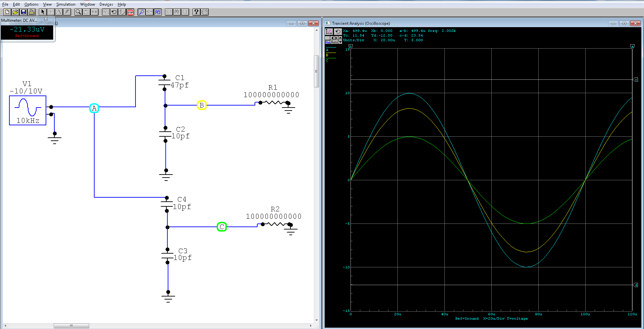
Task: Select the text A tool
Action: click(x=59, y=12)
